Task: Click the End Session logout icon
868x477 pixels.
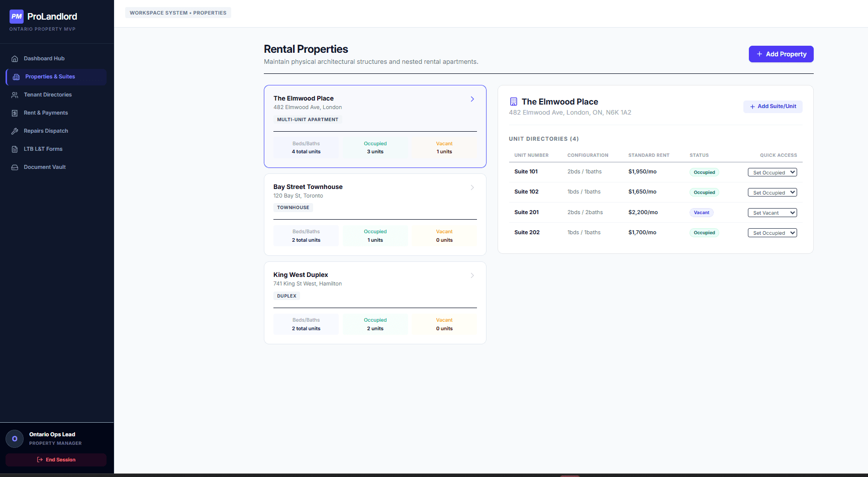Action: (40, 460)
